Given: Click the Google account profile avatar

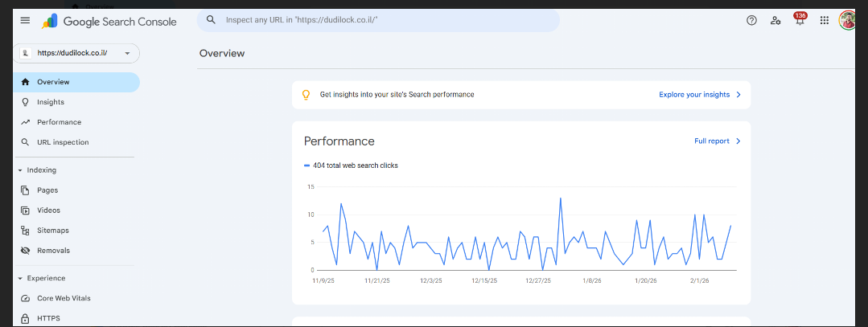Looking at the screenshot, I should pos(846,20).
